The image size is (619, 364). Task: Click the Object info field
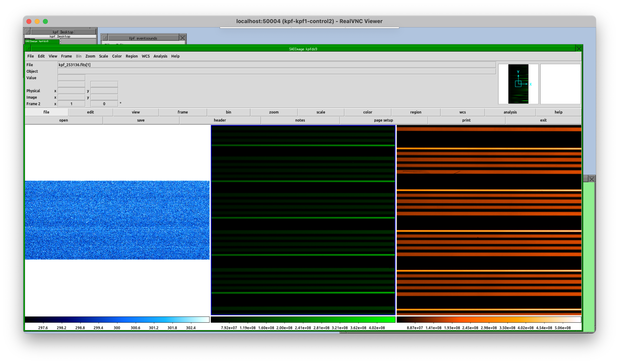pyautogui.click(x=277, y=71)
